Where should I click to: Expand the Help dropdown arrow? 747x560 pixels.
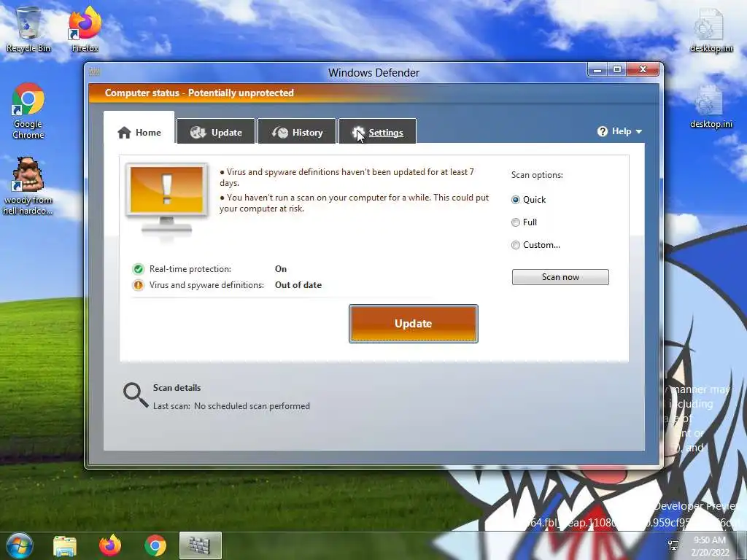click(639, 131)
